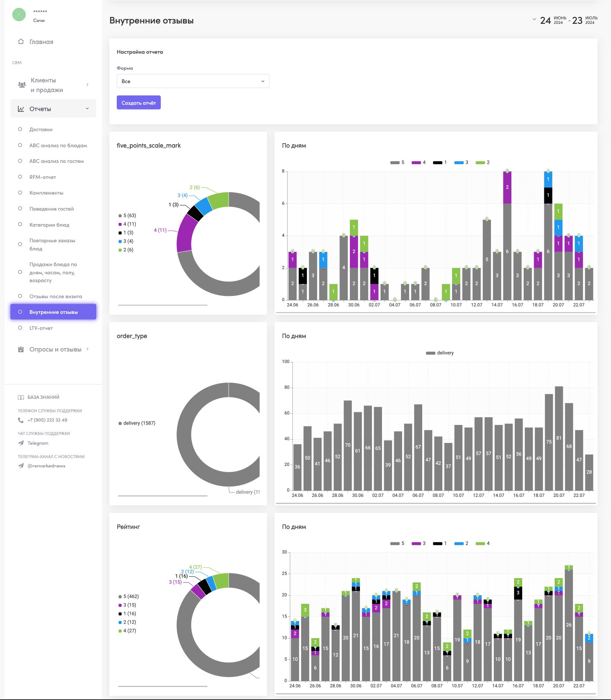Viewport: 611px width, 700px height.
Task: Select the Доставки report radio
Action: [x=20, y=129]
